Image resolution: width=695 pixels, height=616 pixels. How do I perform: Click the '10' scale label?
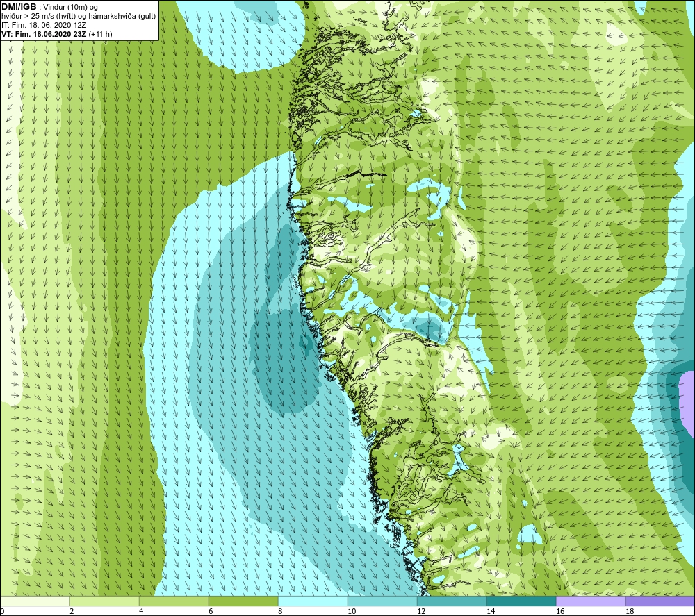352,612
